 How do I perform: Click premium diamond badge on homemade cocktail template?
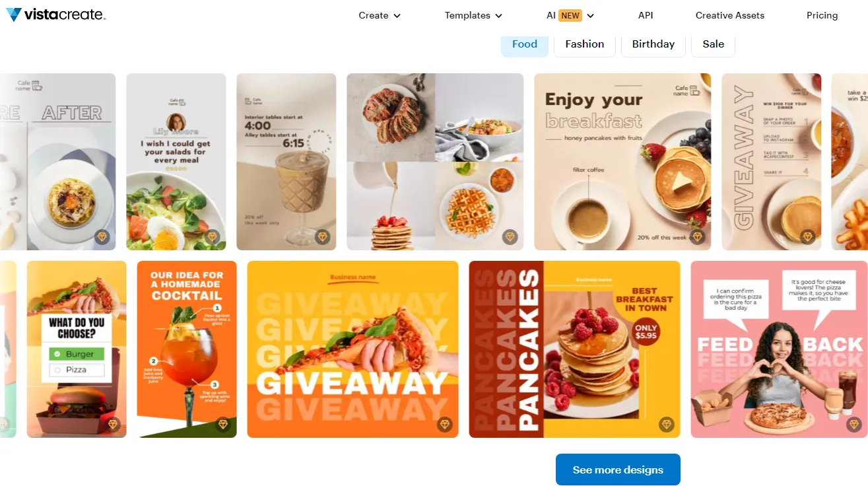(x=222, y=424)
